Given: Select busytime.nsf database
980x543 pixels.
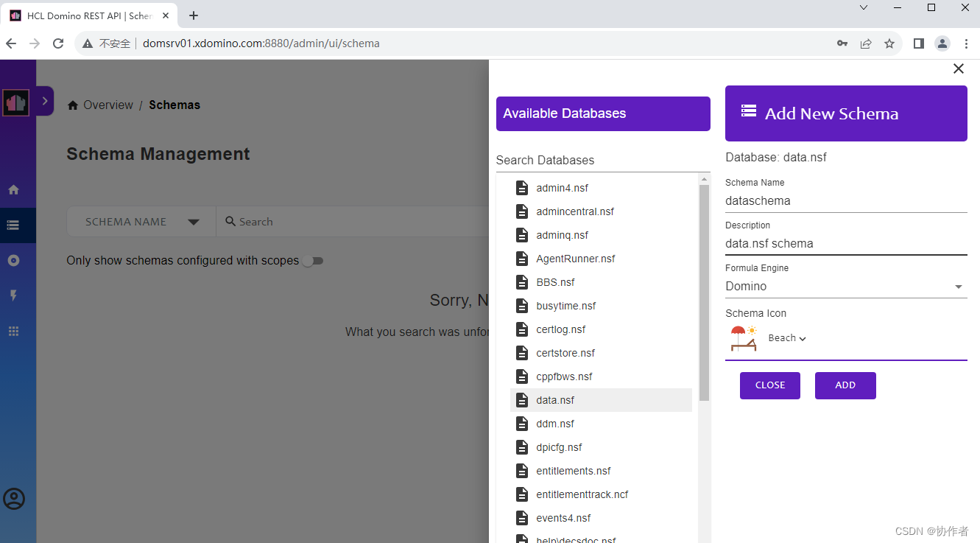Looking at the screenshot, I should pyautogui.click(x=601, y=306).
